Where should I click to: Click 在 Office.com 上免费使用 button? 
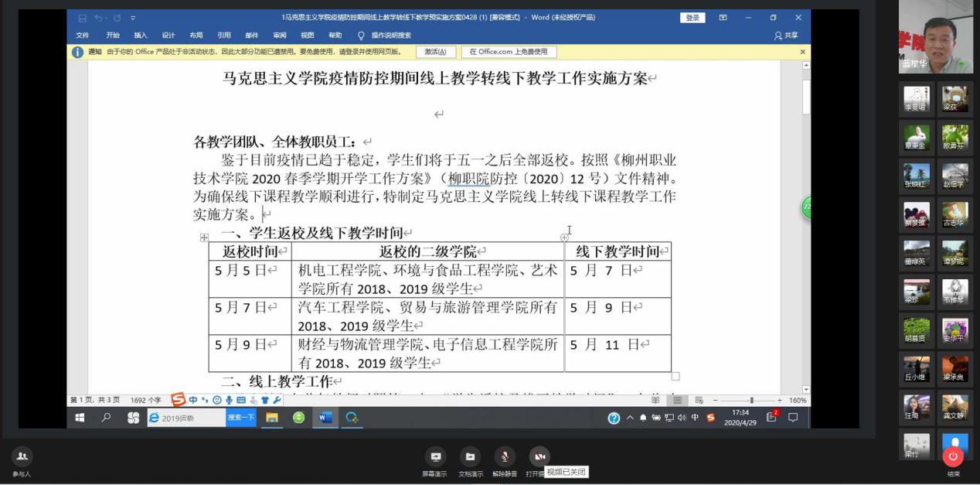click(509, 52)
